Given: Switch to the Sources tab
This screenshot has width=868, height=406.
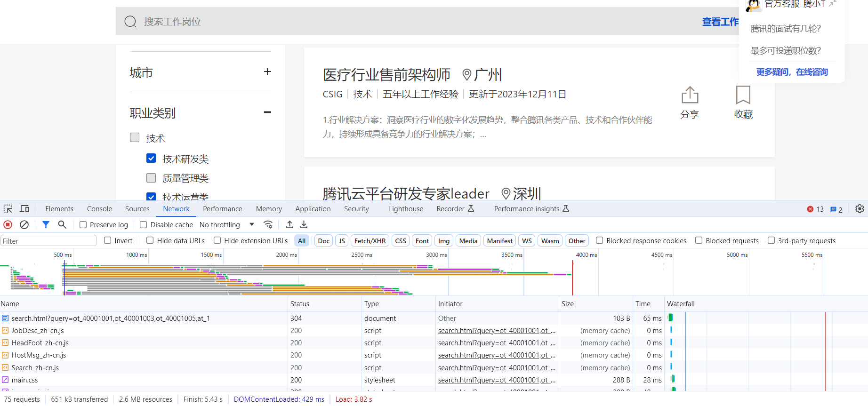Looking at the screenshot, I should (137, 209).
